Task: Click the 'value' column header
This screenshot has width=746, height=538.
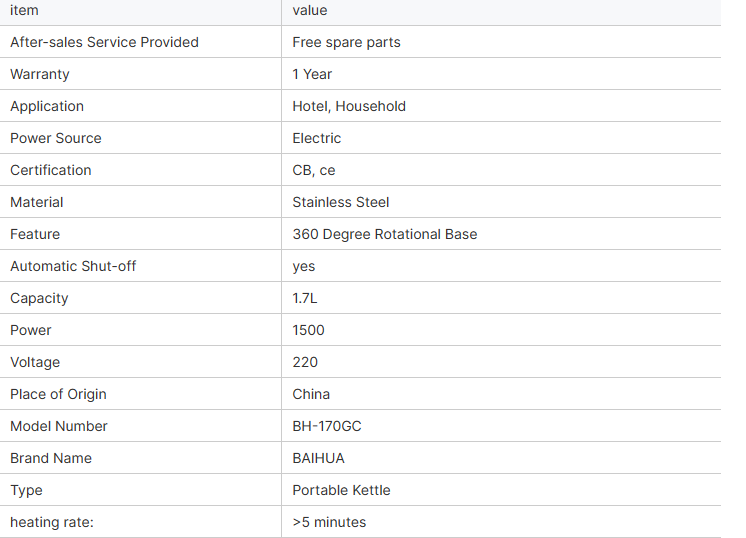Action: 310,10
